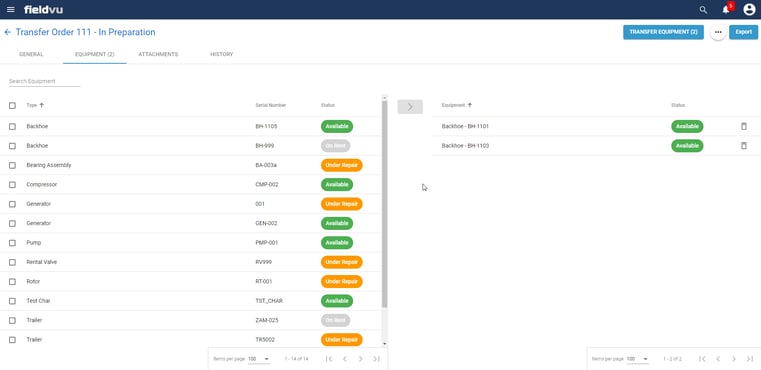Move selected equipment with the right chevron button
Screen dimensions: 761x370
[x=410, y=107]
